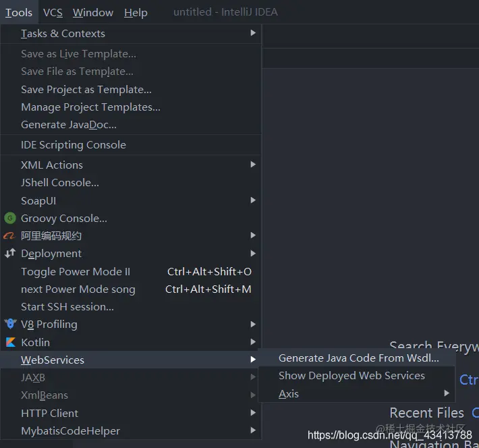The width and height of the screenshot is (479, 448).
Task: Click the Groovy Console green icon
Action: coord(10,218)
